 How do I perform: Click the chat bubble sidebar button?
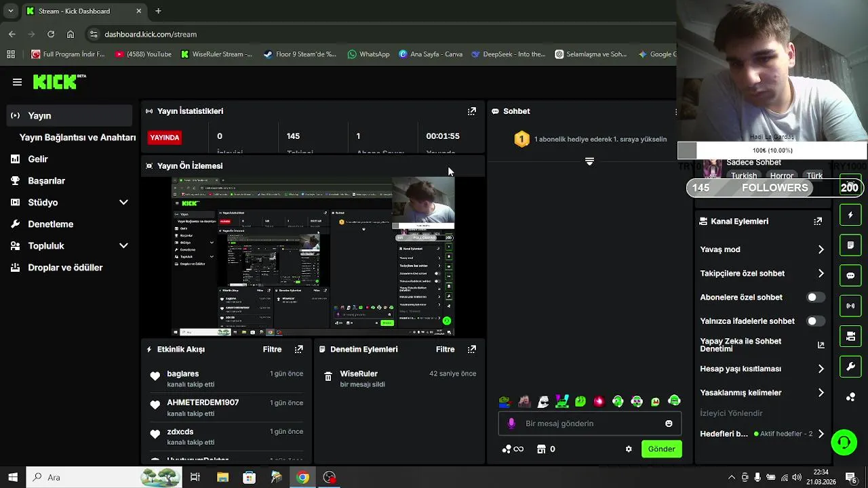[850, 276]
